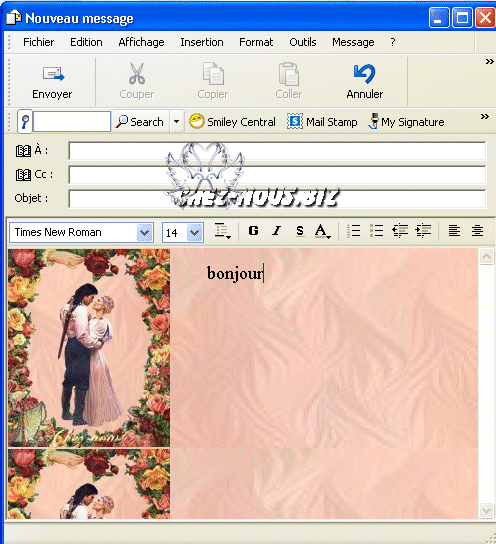Send the message with Envoyer
This screenshot has height=544, width=496.
52,82
